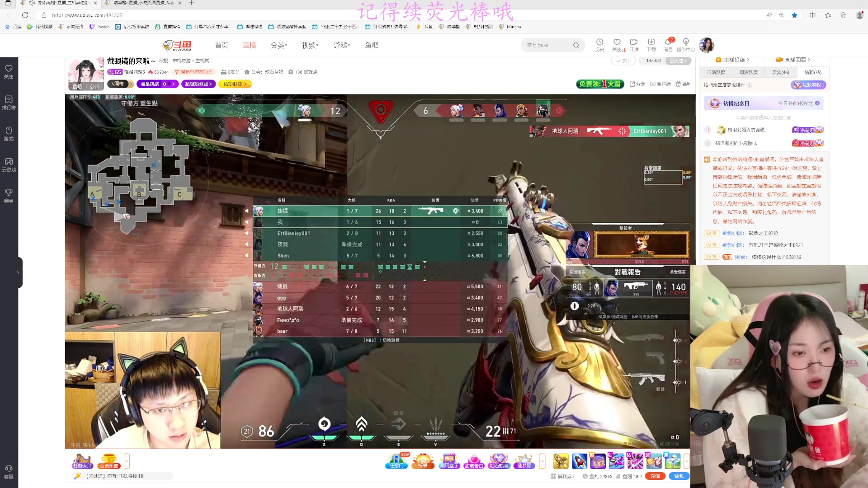Click the 赛事 trophy sidebar icon
This screenshot has width=868, height=488.
coord(9,195)
